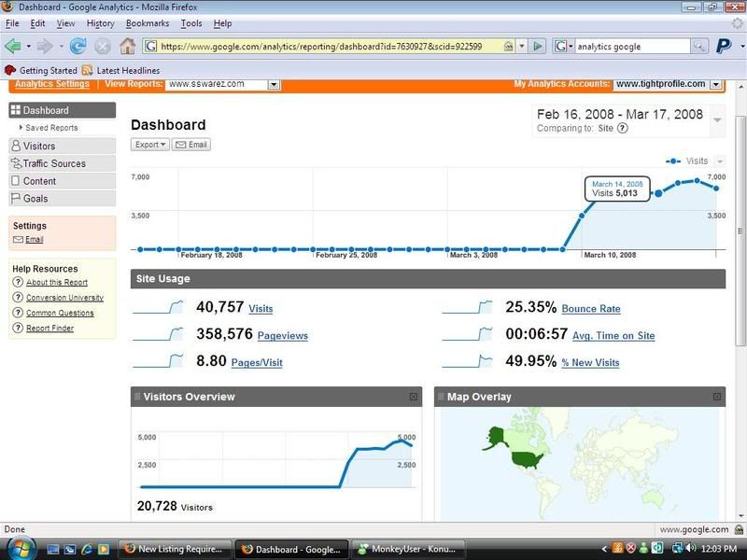Open the Bounce Rate report link
747x560 pixels.
[590, 309]
